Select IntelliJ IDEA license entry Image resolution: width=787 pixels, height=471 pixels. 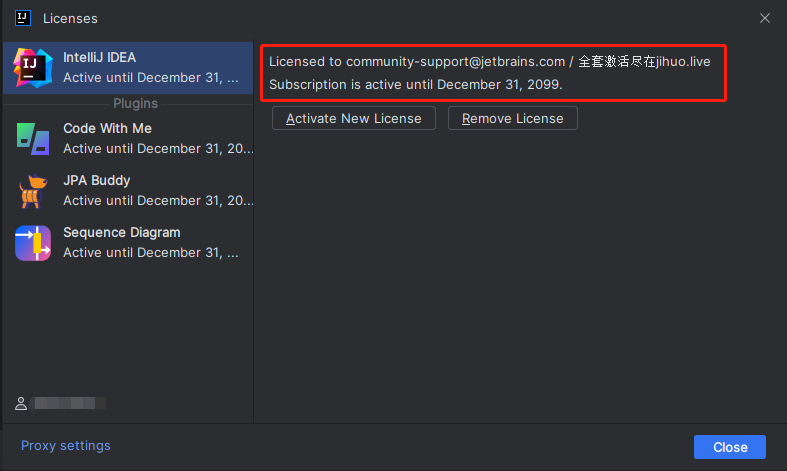click(128, 68)
